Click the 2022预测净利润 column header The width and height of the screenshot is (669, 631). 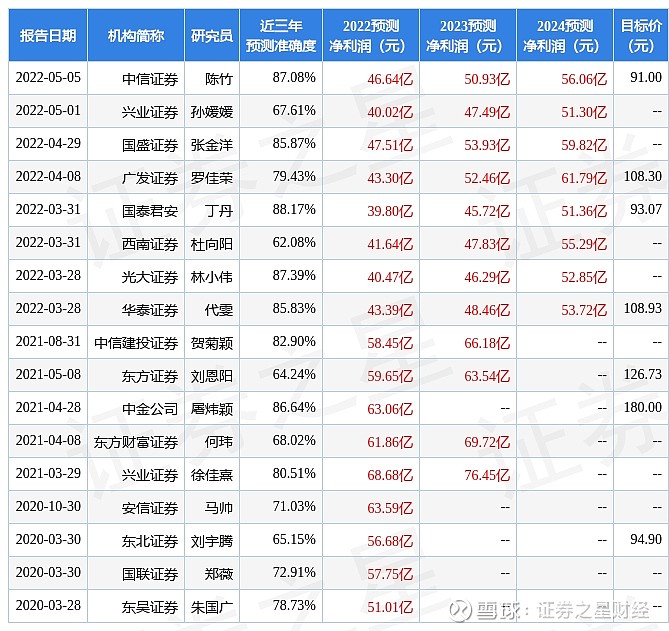371,35
